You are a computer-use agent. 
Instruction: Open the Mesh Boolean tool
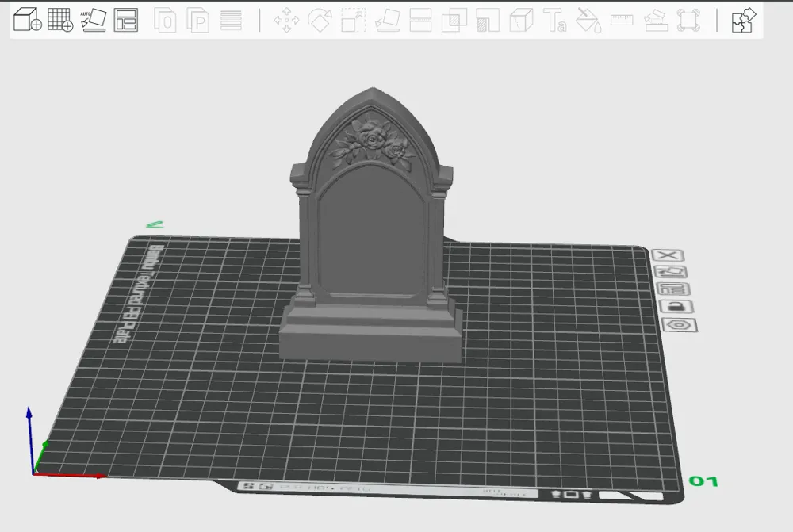(x=454, y=21)
